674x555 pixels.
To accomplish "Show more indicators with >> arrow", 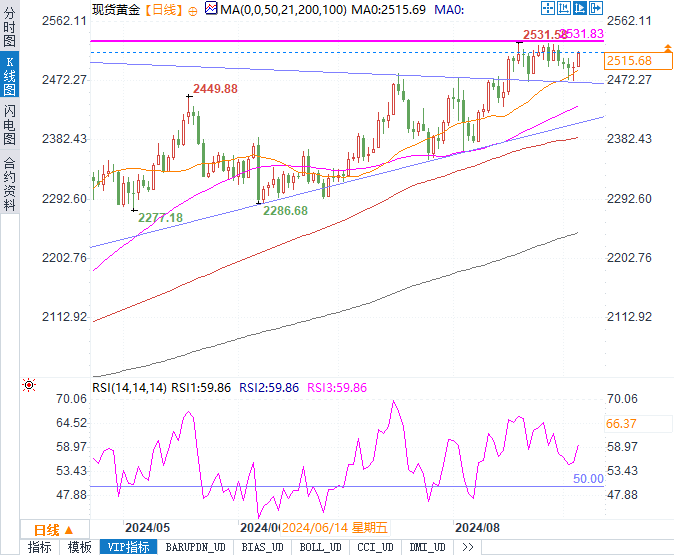I will click(468, 547).
